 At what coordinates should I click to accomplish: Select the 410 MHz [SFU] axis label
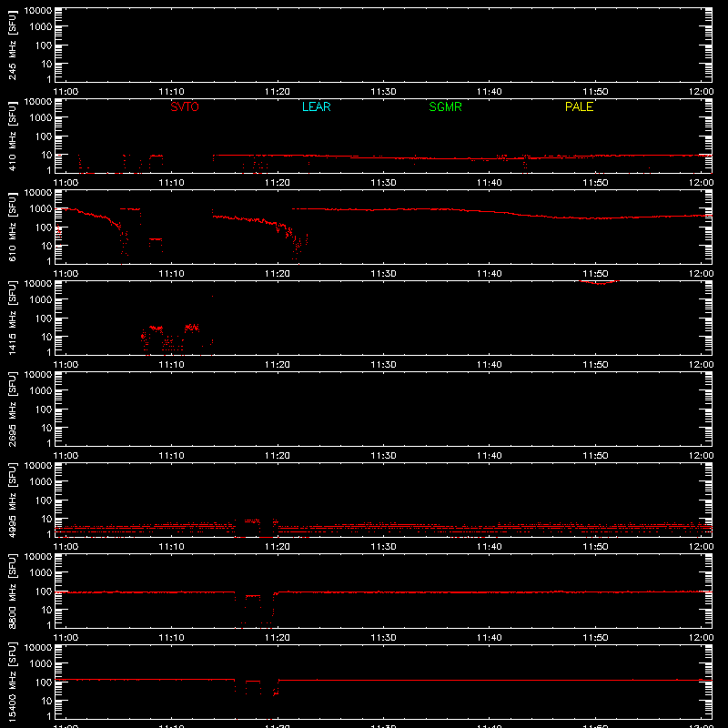pos(12,136)
